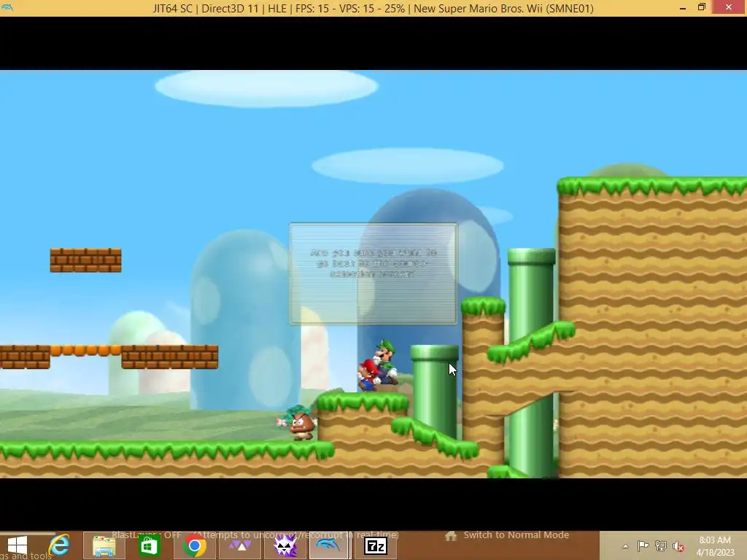The height and width of the screenshot is (560, 747).
Task: Open Action Center flag icon
Action: coord(643,546)
